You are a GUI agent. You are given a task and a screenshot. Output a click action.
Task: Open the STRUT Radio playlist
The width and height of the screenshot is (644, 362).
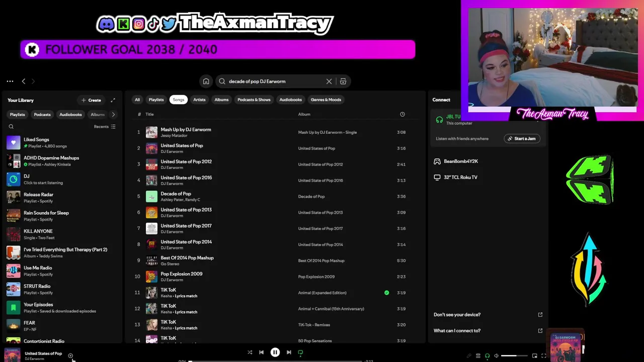pyautogui.click(x=62, y=289)
